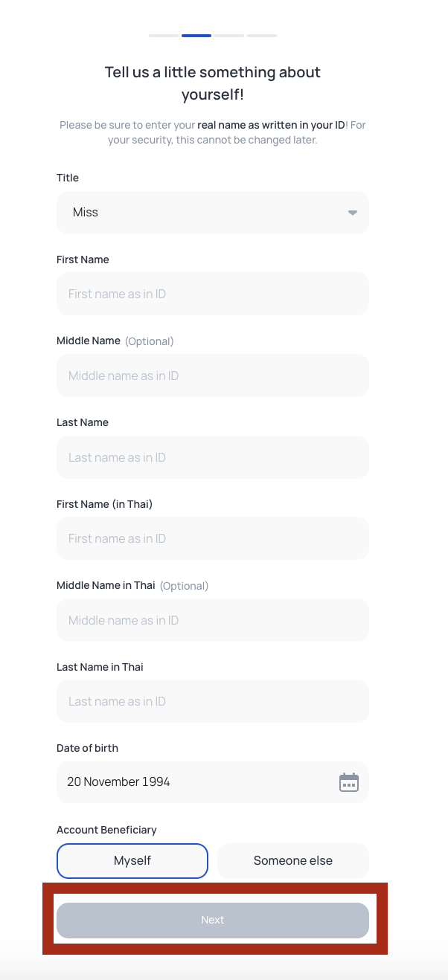Viewport: 448px width, 980px height.
Task: Click the Date of birth label
Action: pyautogui.click(x=87, y=748)
